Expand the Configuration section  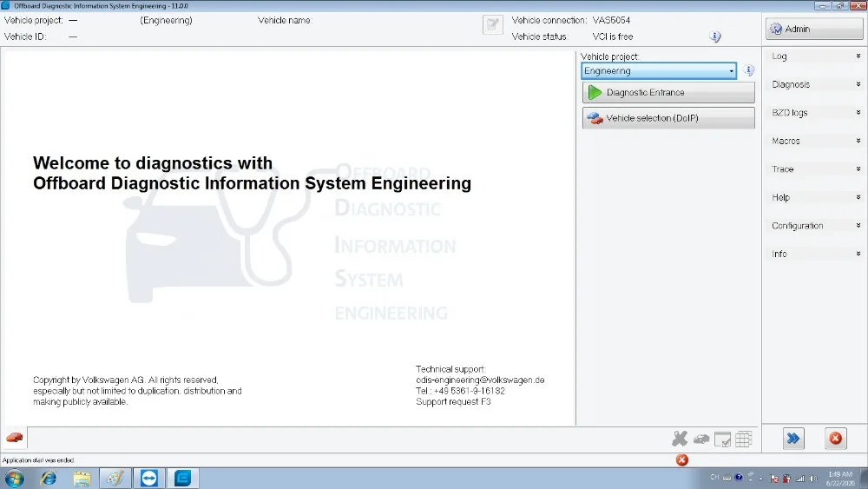(815, 226)
